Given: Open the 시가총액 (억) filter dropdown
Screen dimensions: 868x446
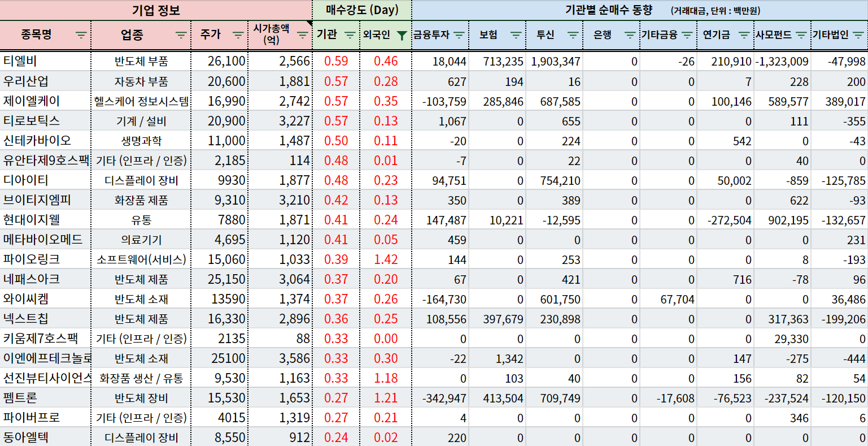Looking at the screenshot, I should (x=302, y=35).
